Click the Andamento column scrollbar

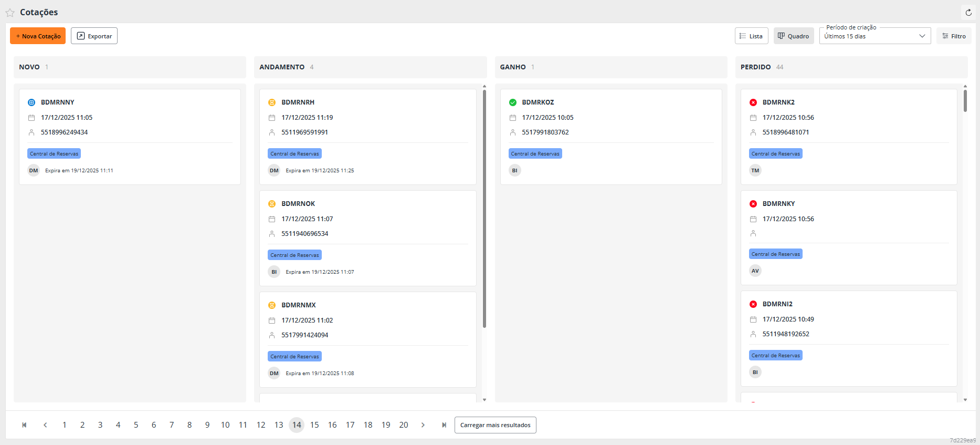point(484,210)
